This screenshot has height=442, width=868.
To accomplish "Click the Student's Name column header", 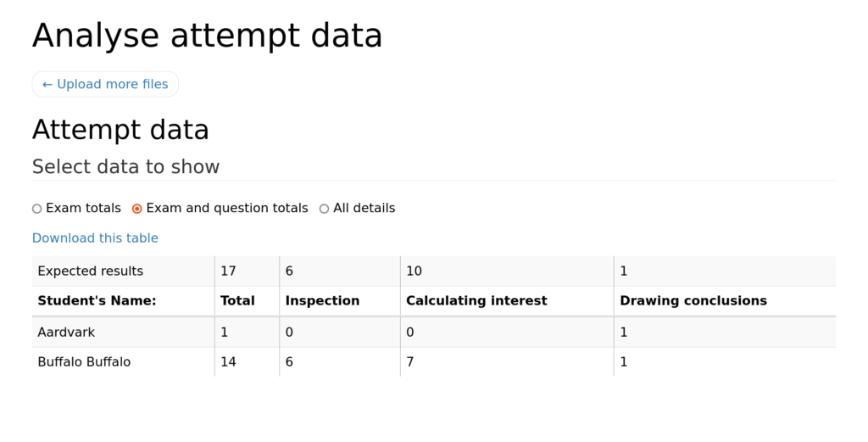I will (97, 301).
